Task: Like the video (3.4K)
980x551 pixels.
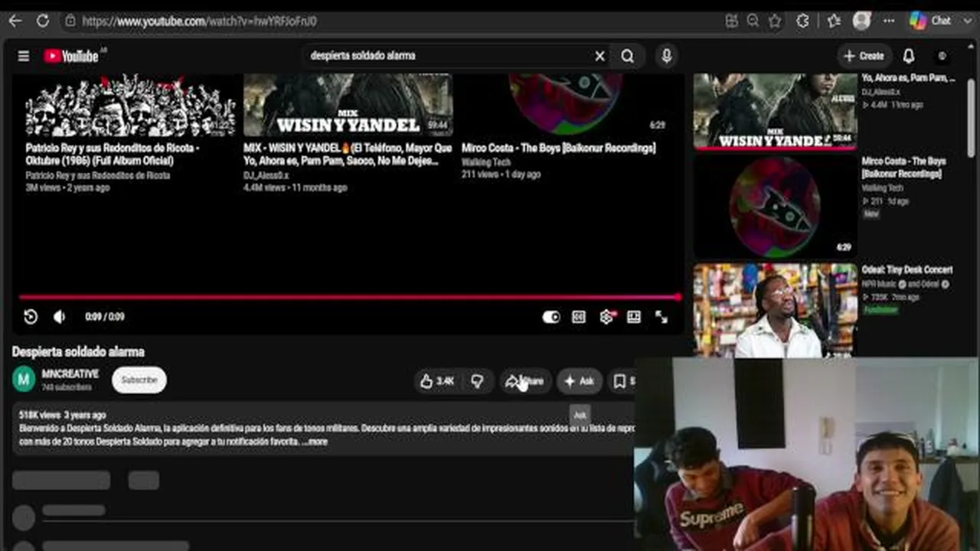Action: (x=437, y=381)
